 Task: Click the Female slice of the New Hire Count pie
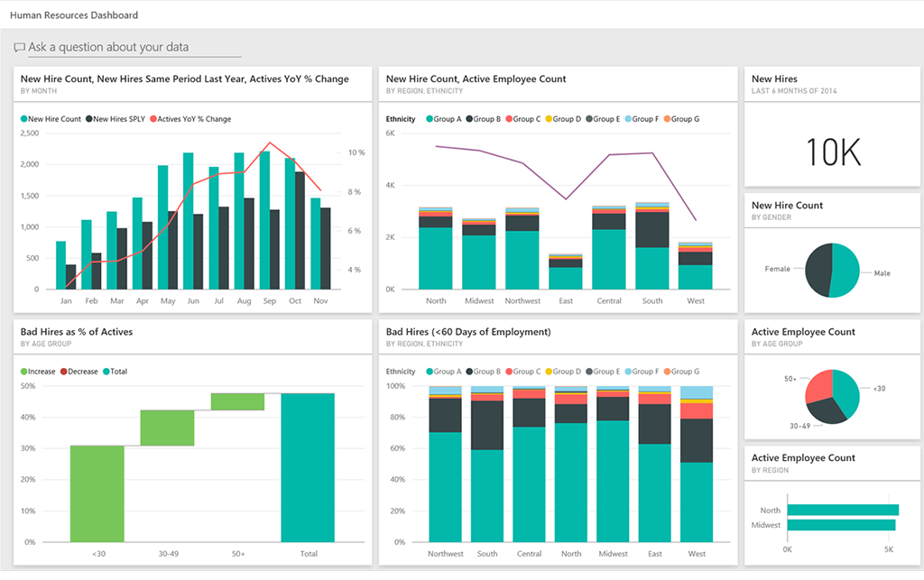[819, 269]
